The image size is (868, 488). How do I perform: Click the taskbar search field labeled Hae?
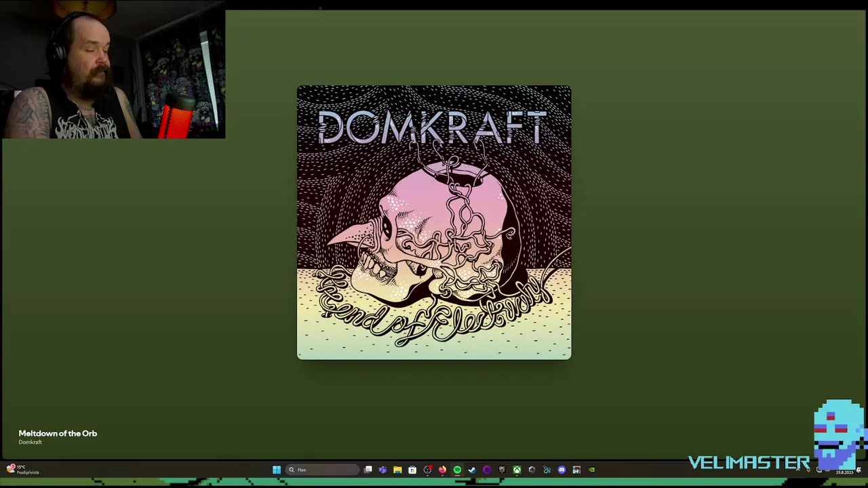point(322,470)
